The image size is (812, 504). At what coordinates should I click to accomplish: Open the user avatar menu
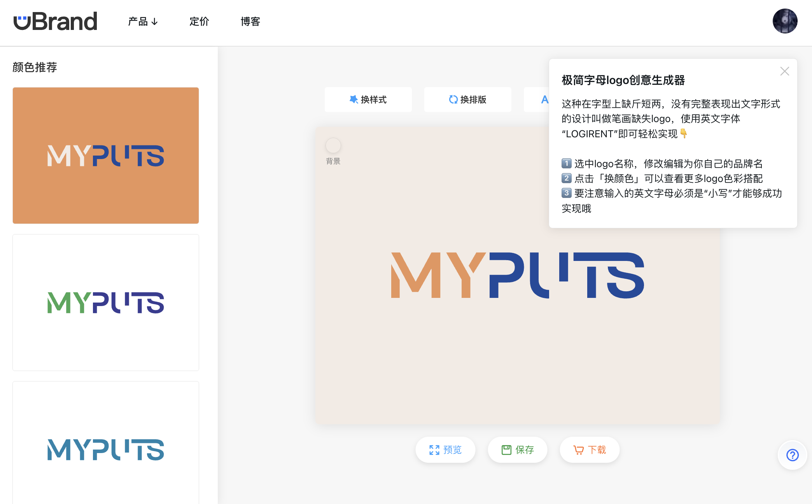[x=785, y=21]
